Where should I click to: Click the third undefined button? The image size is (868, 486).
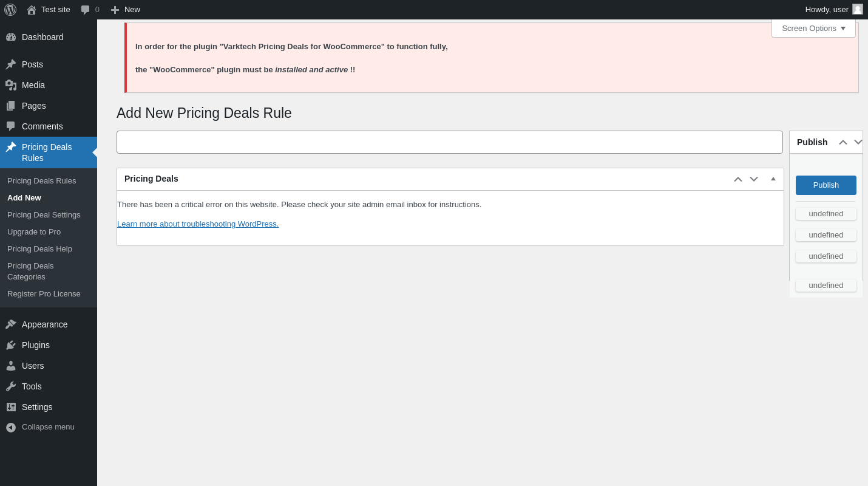[826, 256]
